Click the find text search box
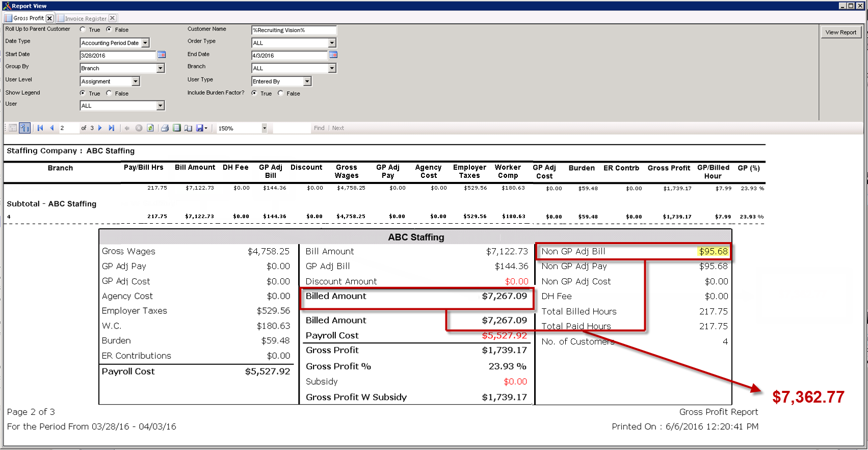The width and height of the screenshot is (868, 450). [292, 128]
